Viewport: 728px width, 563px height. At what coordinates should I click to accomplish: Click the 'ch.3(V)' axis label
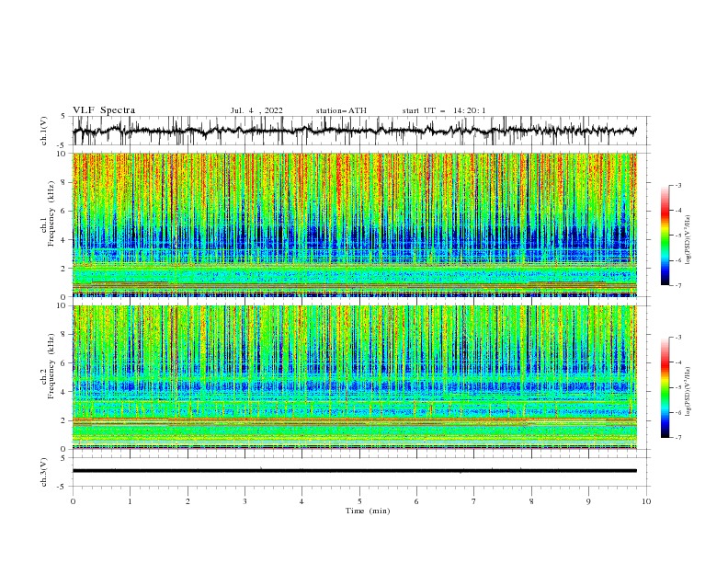pyautogui.click(x=44, y=472)
